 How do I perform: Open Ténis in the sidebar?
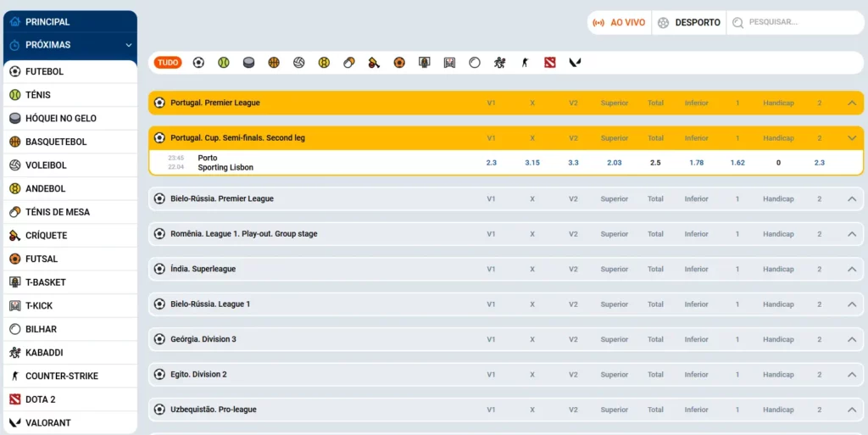coord(70,95)
